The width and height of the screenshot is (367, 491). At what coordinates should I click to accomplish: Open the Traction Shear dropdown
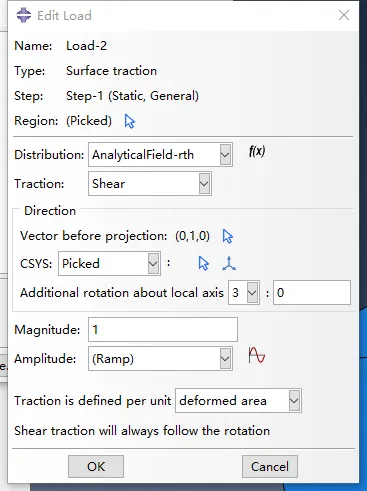(204, 183)
